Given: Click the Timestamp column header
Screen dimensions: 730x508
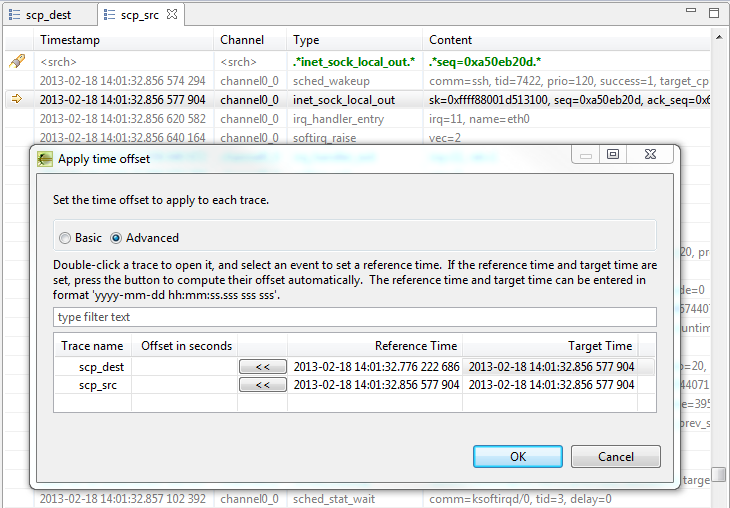Looking at the screenshot, I should 69,40.
